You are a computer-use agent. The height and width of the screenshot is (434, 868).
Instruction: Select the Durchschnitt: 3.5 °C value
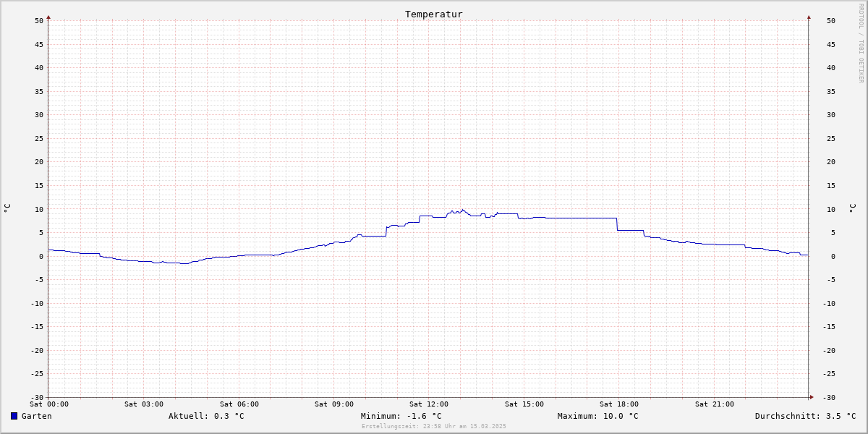coord(805,416)
